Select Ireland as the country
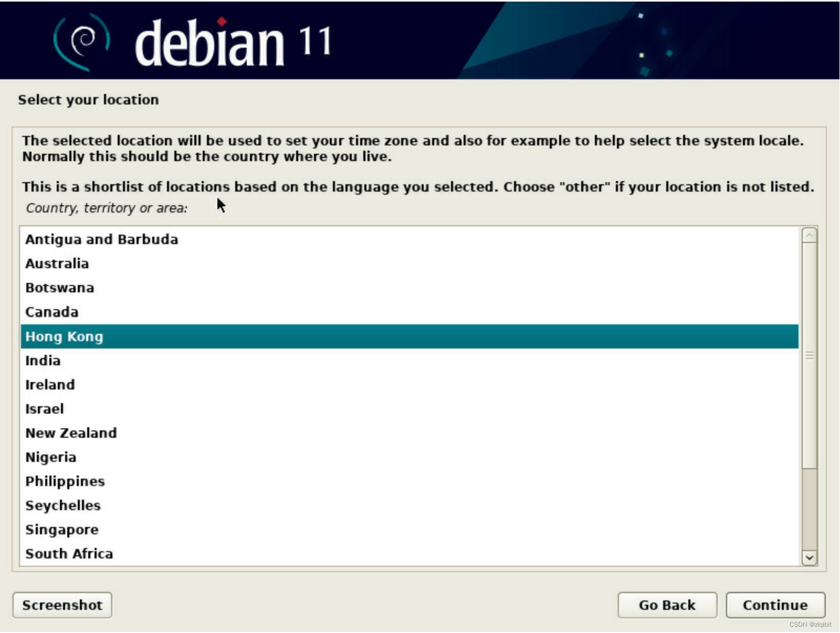 click(409, 385)
